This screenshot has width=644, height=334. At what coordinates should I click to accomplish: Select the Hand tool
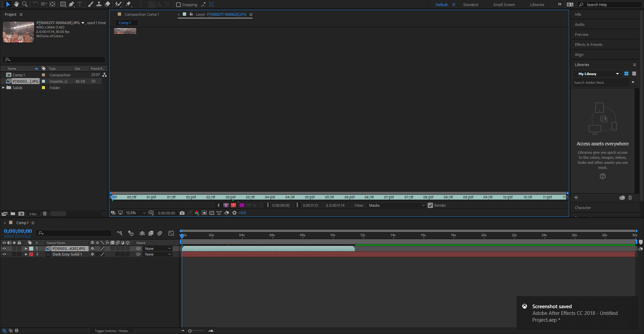coord(16,4)
